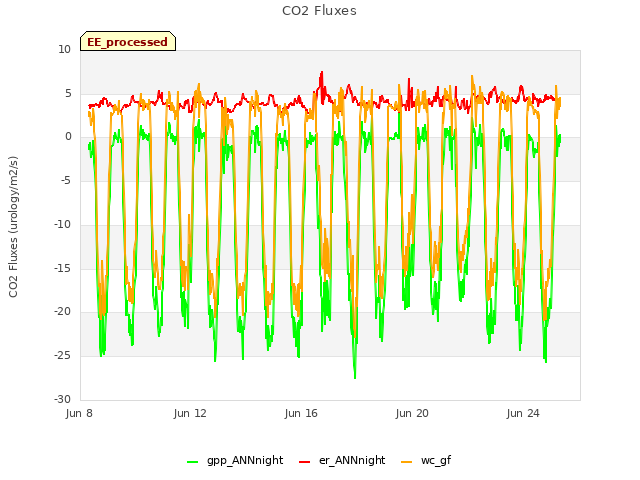Click the Jun 12 x-axis label
Screen dimensions: 640x480
point(190,413)
